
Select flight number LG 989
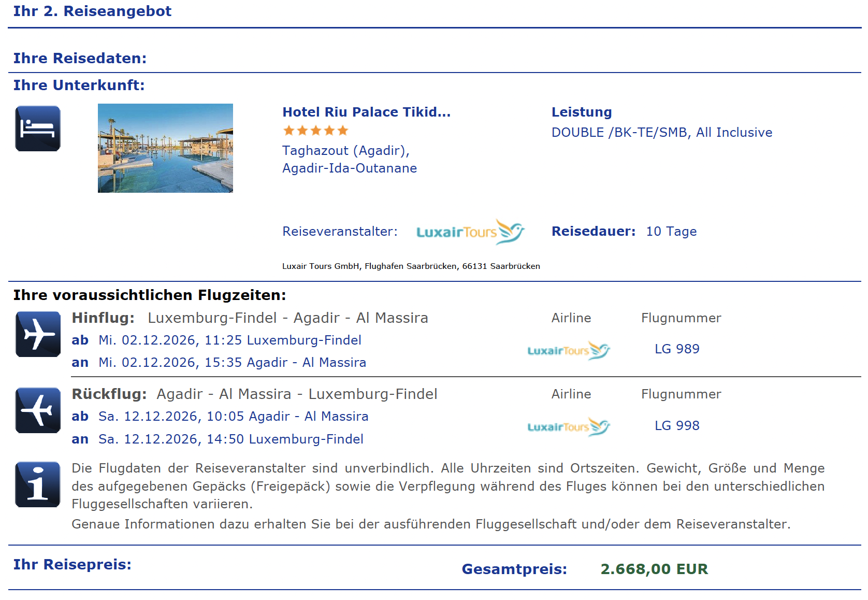coord(677,349)
